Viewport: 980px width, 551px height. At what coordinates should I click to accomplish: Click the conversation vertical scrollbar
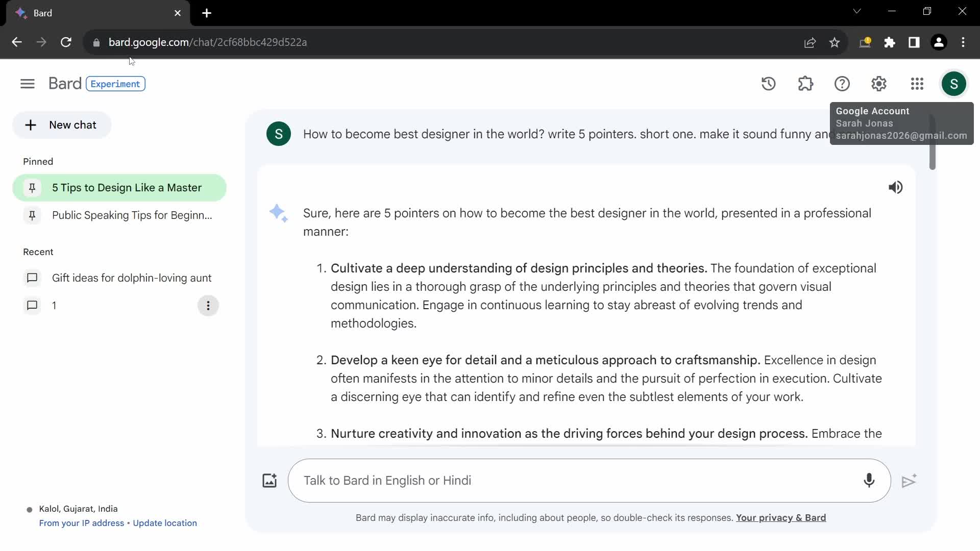point(933,143)
